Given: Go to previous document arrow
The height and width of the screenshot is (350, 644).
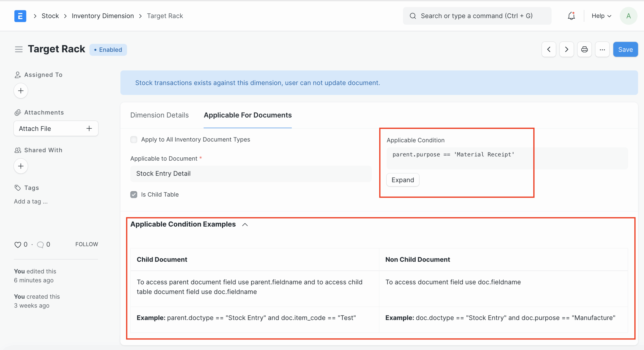Looking at the screenshot, I should pos(549,49).
